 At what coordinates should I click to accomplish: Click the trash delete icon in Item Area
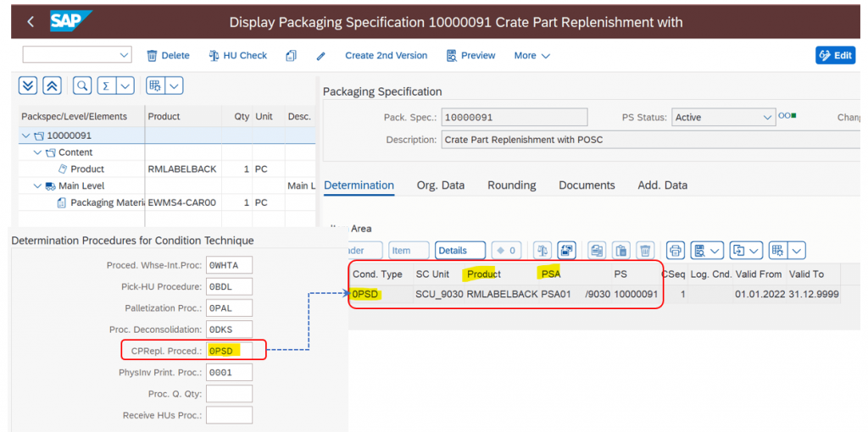coord(645,251)
